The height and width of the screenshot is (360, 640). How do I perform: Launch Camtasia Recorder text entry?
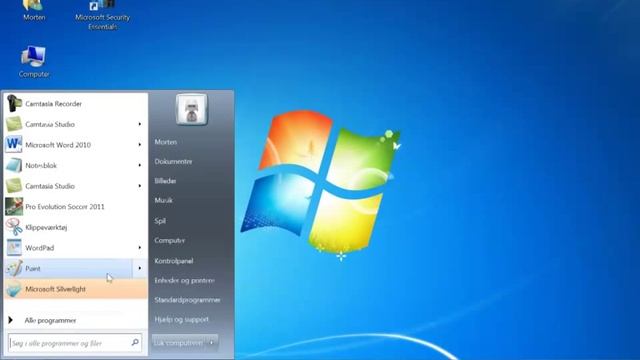53,104
